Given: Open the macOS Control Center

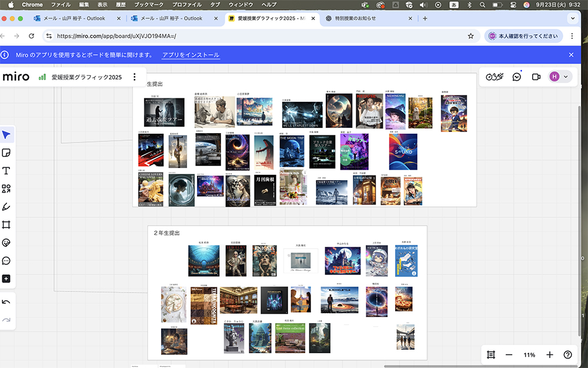Looking at the screenshot, I should (x=513, y=5).
